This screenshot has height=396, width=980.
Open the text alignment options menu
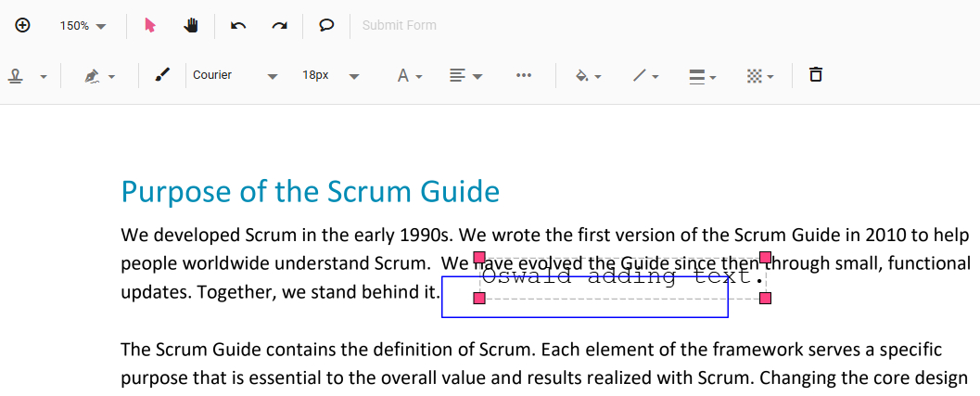click(x=465, y=76)
